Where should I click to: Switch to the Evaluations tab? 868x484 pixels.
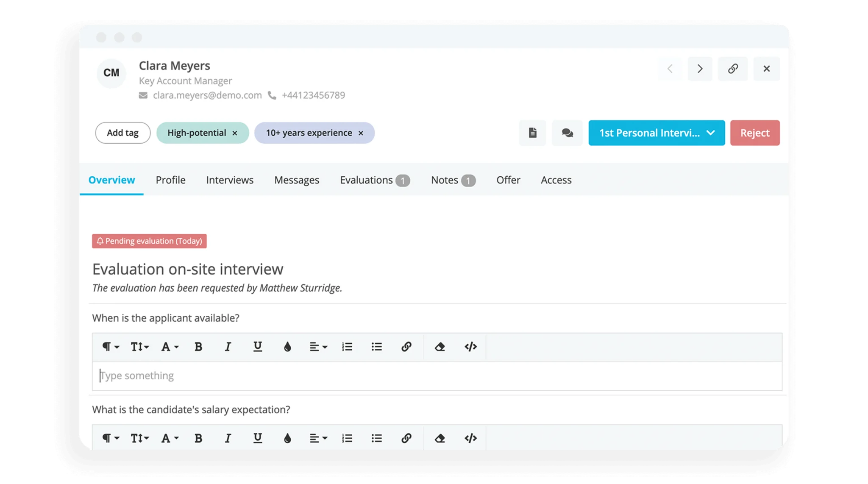pos(366,180)
